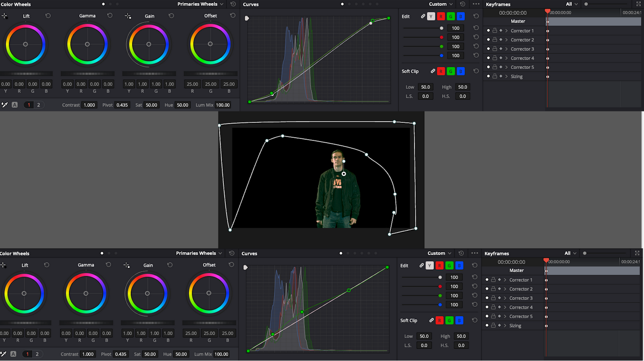Image resolution: width=644 pixels, height=361 pixels.
Task: Reset all upper Color Wheels grades
Action: (x=233, y=4)
